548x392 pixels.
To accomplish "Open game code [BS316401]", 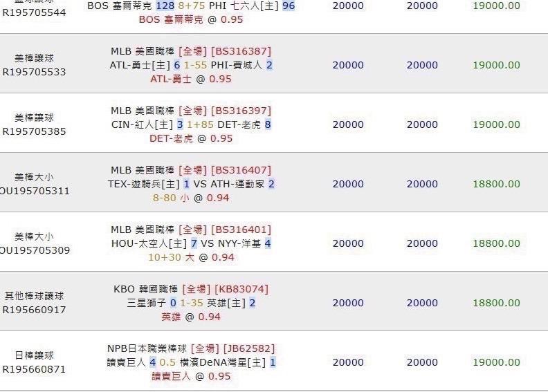I will coord(241,230).
